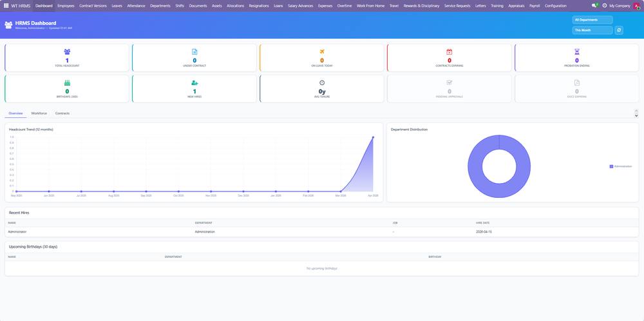The image size is (644, 321).
Task: Click the Administration department cell
Action: 205,232
